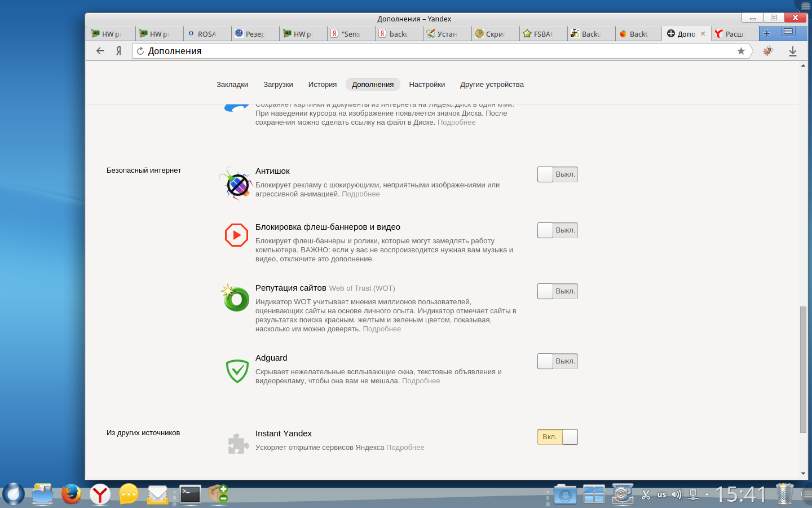812x508 pixels.
Task: Open Подробнее link for Репутация сайтов
Action: pos(382,329)
